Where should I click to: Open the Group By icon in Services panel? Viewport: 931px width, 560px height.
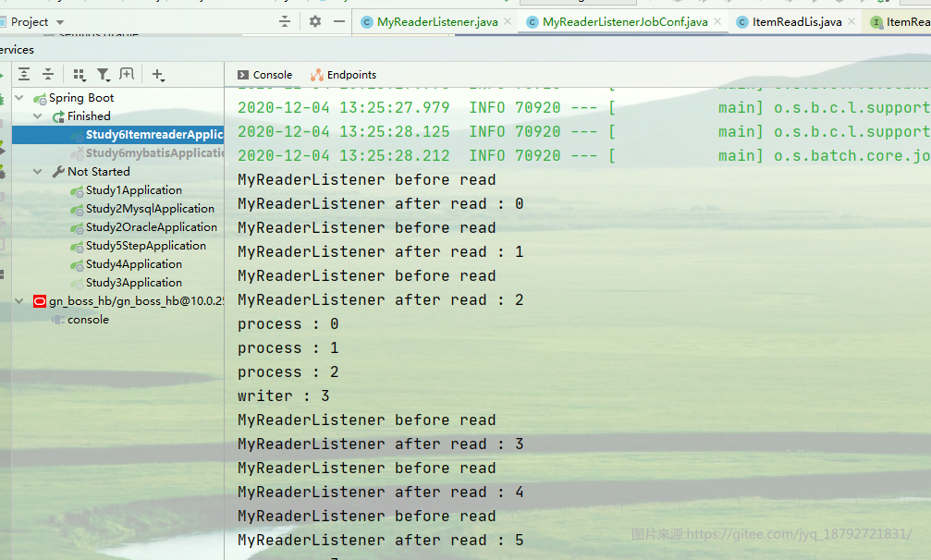[x=80, y=74]
